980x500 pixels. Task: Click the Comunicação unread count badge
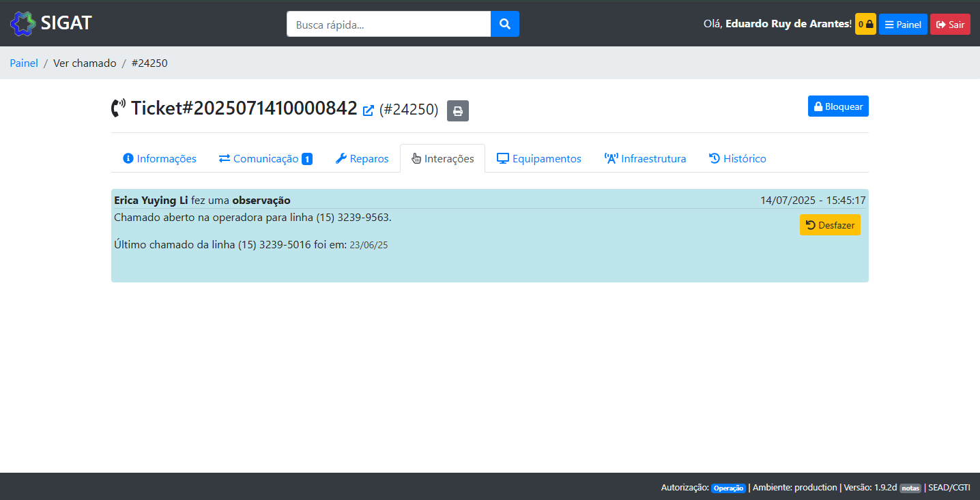(307, 159)
